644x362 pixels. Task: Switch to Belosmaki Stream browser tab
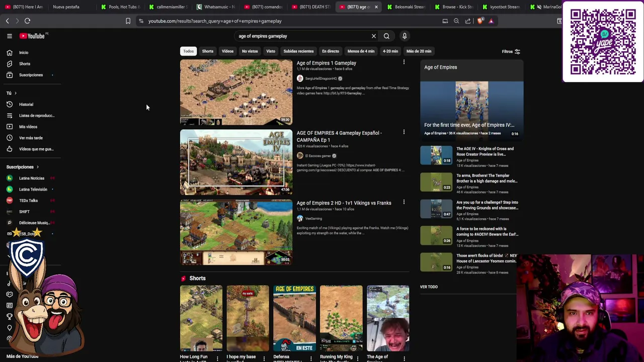pyautogui.click(x=406, y=7)
